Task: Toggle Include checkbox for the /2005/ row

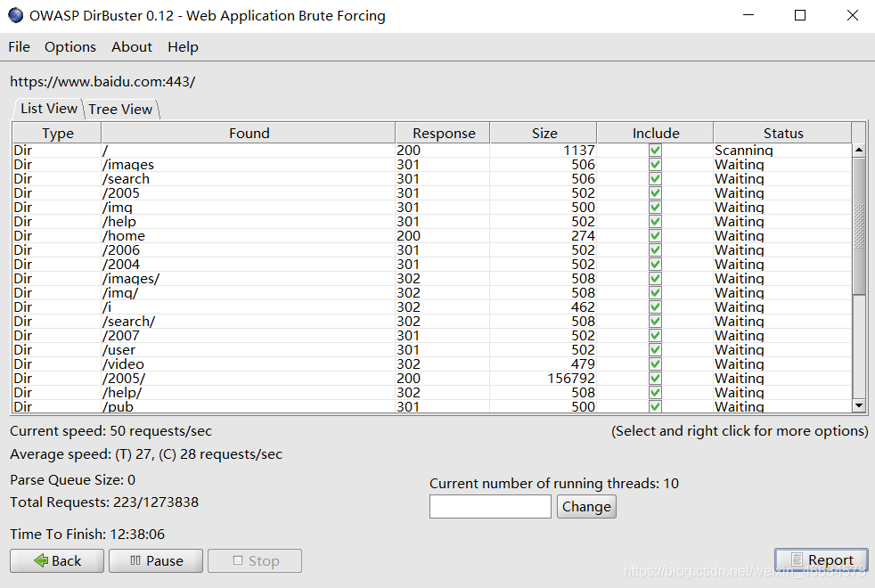Action: coord(655,379)
